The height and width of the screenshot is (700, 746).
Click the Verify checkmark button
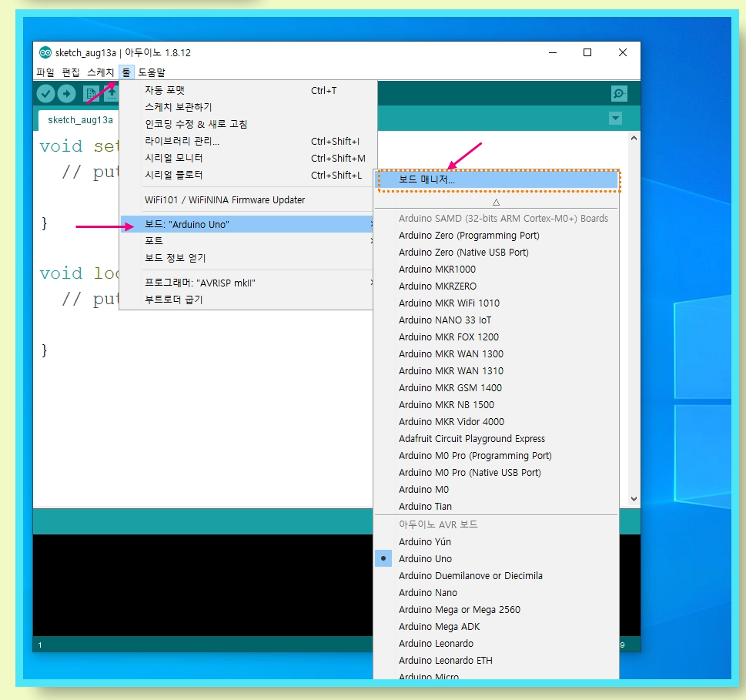pos(45,94)
